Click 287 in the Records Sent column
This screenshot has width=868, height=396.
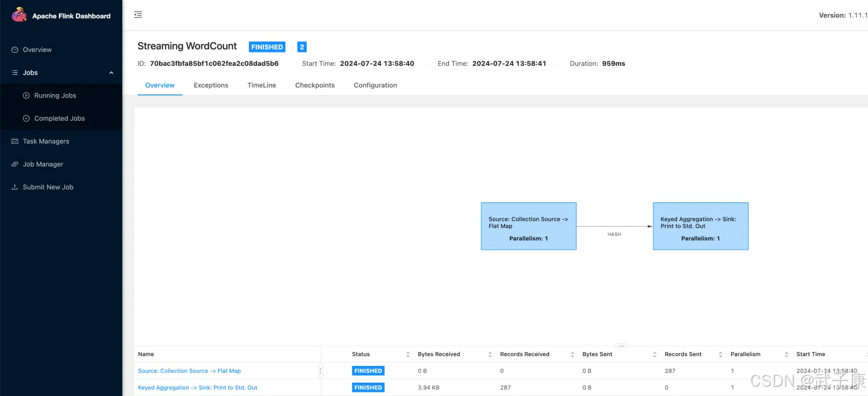coord(670,371)
